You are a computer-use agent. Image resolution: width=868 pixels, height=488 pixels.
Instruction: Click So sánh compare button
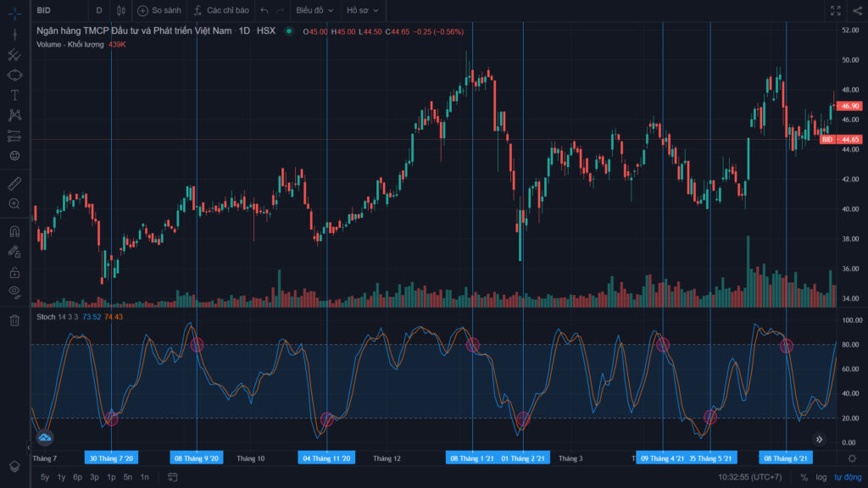coord(159,10)
